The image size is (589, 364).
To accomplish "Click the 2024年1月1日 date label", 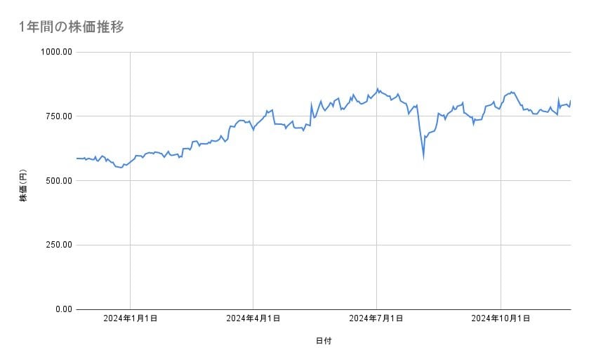I will coord(130,319).
